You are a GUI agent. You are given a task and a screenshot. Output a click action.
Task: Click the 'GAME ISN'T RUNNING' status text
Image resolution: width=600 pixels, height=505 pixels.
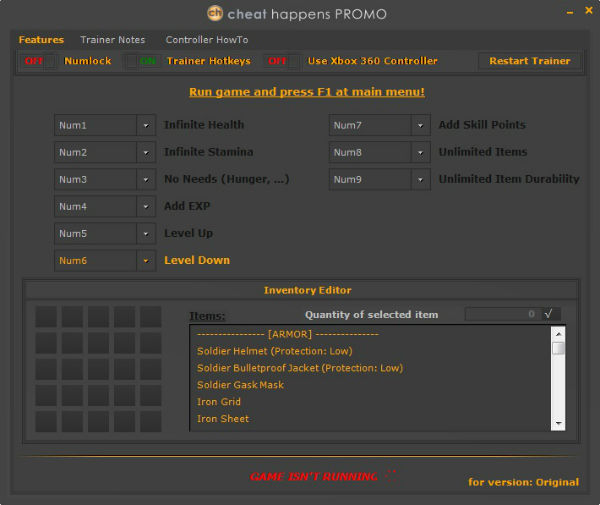[314, 476]
